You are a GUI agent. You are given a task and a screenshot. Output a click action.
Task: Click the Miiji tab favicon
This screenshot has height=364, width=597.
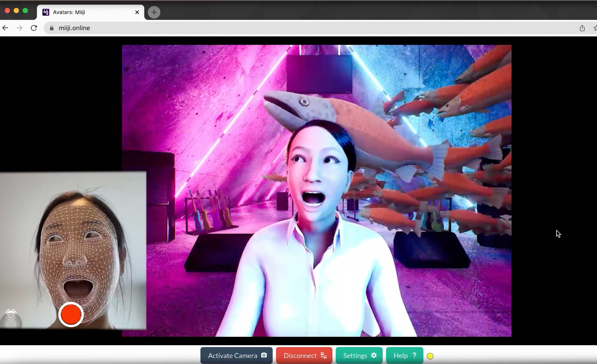(46, 12)
